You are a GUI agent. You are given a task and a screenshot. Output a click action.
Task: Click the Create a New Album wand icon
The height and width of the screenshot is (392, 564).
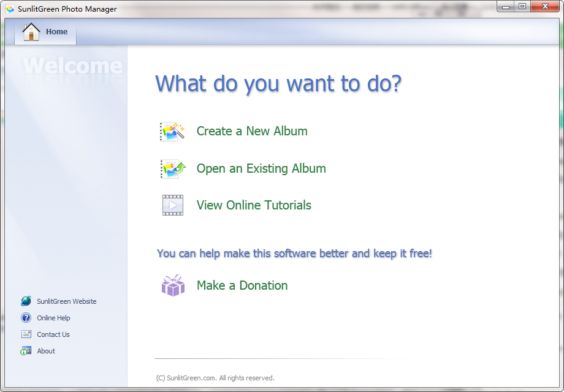coord(172,132)
